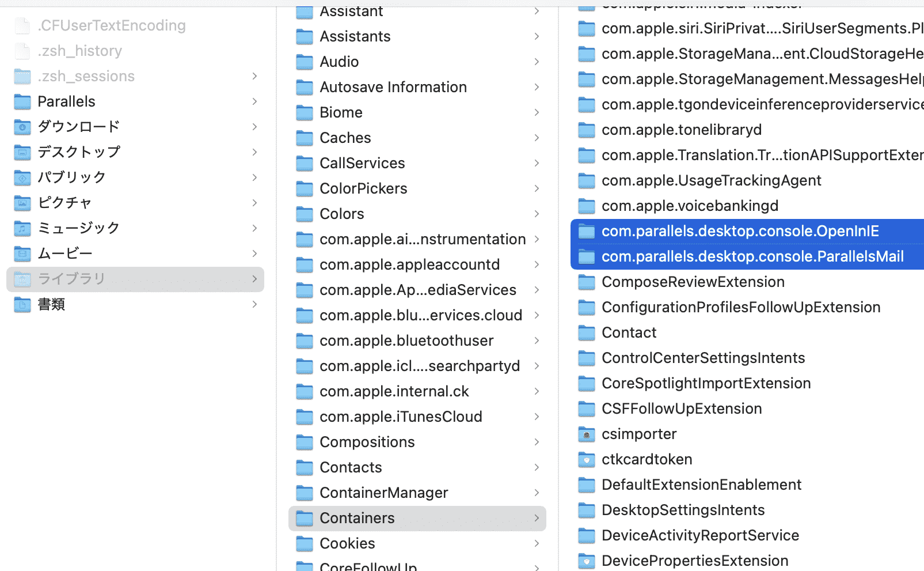Select com.parallels.desktop.console.ParallelsMail folder
The height and width of the screenshot is (571, 924).
click(747, 256)
